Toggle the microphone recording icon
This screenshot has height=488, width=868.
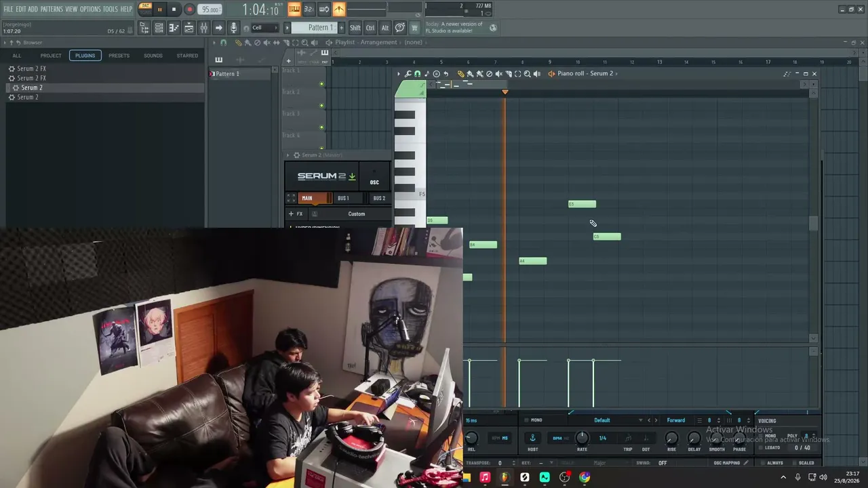pos(234,28)
